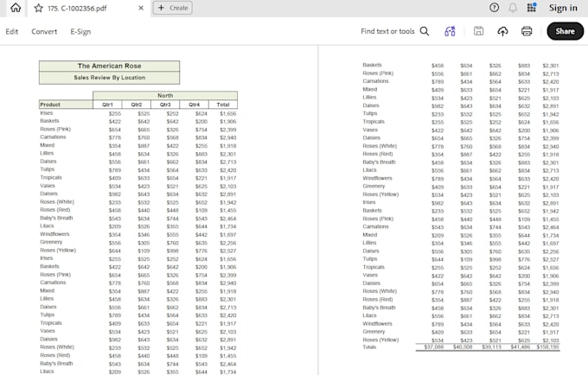The image size is (588, 375).
Task: Click the 'Qtr2' column header
Action: coord(137,105)
